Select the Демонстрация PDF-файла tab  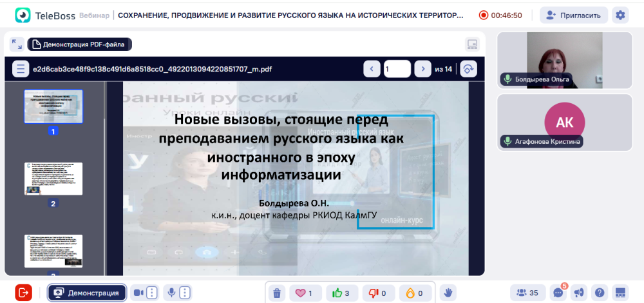[80, 44]
